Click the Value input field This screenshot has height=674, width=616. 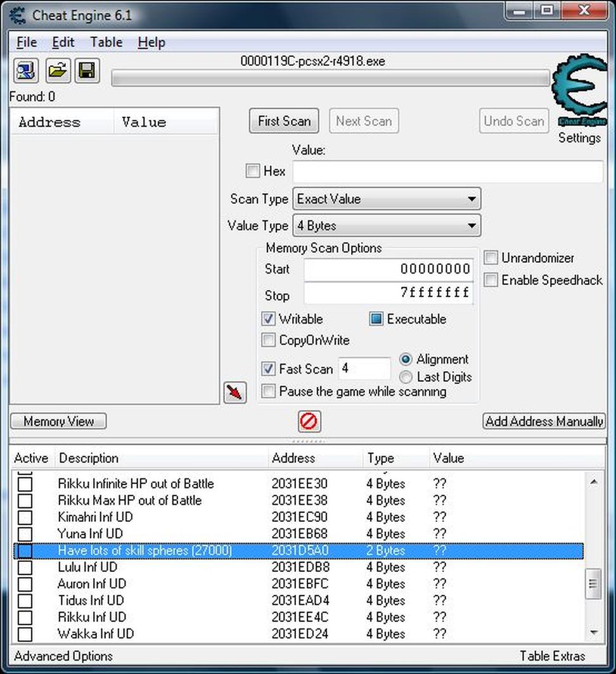pyautogui.click(x=448, y=172)
